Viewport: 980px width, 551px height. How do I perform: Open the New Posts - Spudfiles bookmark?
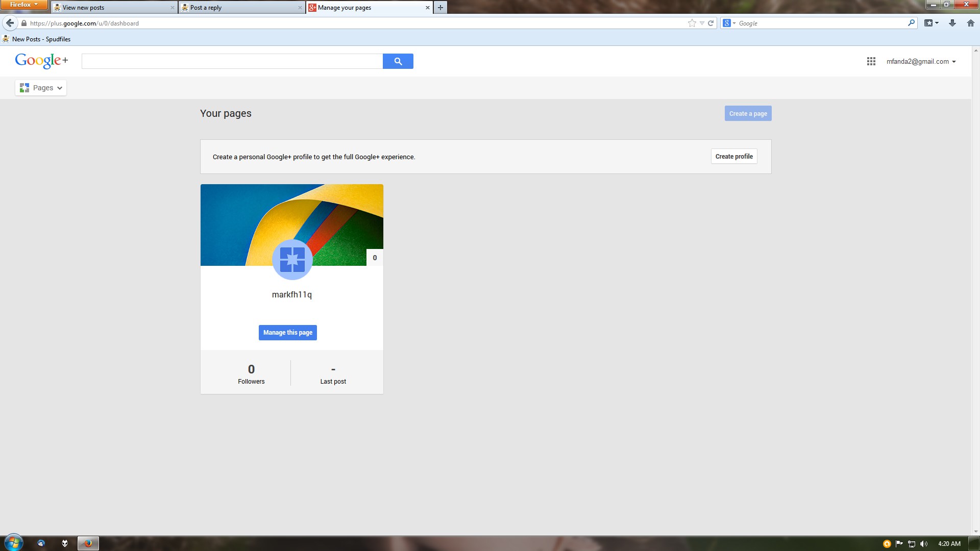[37, 39]
